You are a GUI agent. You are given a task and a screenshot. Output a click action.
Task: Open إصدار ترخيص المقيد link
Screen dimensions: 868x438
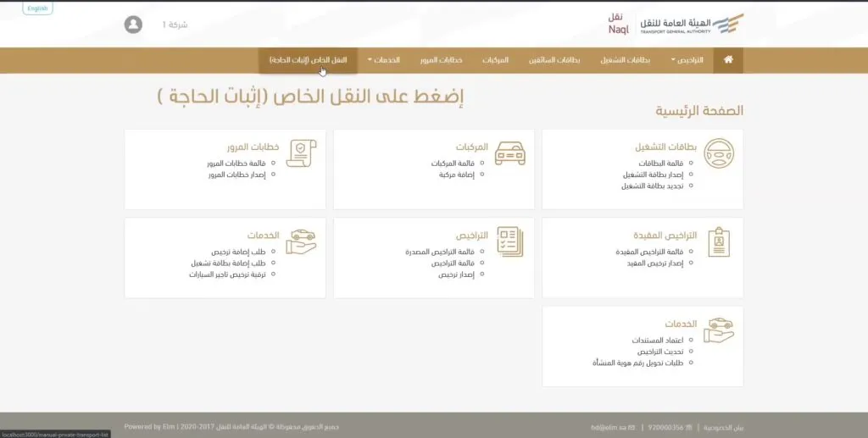click(655, 263)
